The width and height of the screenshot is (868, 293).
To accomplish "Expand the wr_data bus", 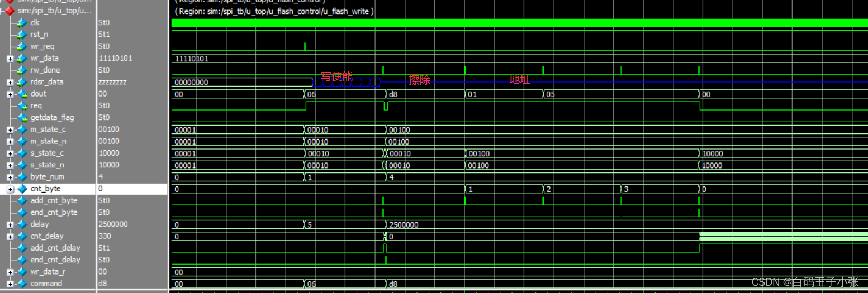I will click(10, 59).
